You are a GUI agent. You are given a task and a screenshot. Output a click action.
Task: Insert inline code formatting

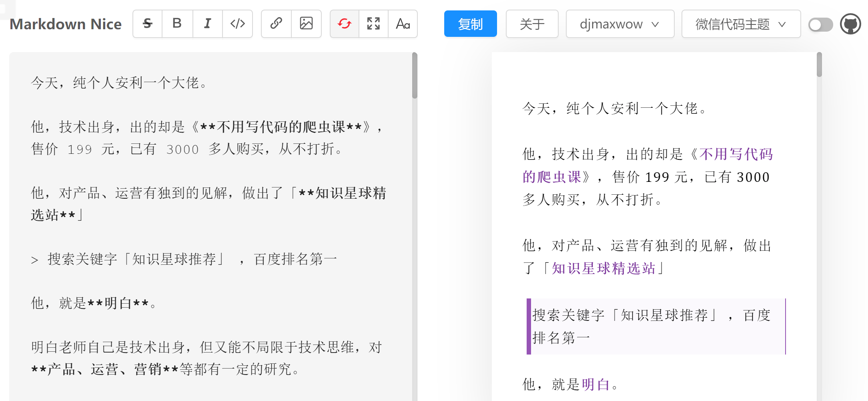237,24
